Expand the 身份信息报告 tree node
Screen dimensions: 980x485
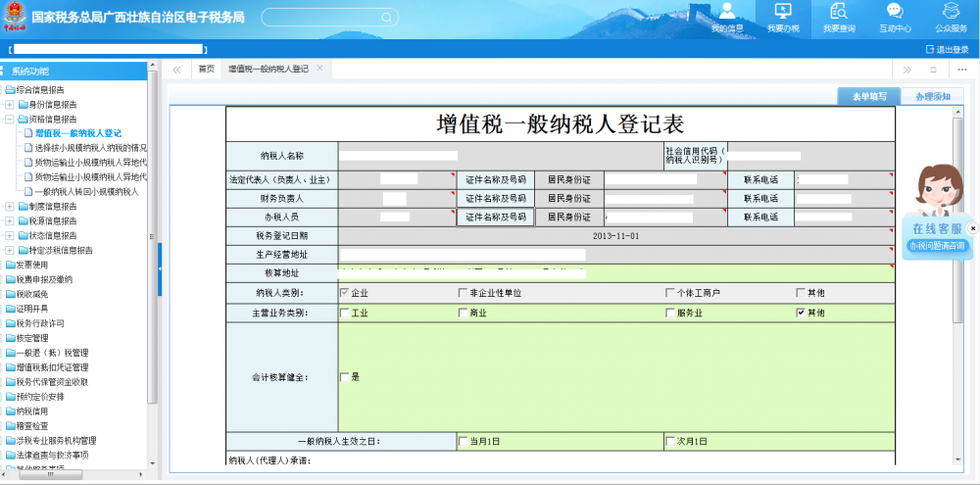pos(10,104)
